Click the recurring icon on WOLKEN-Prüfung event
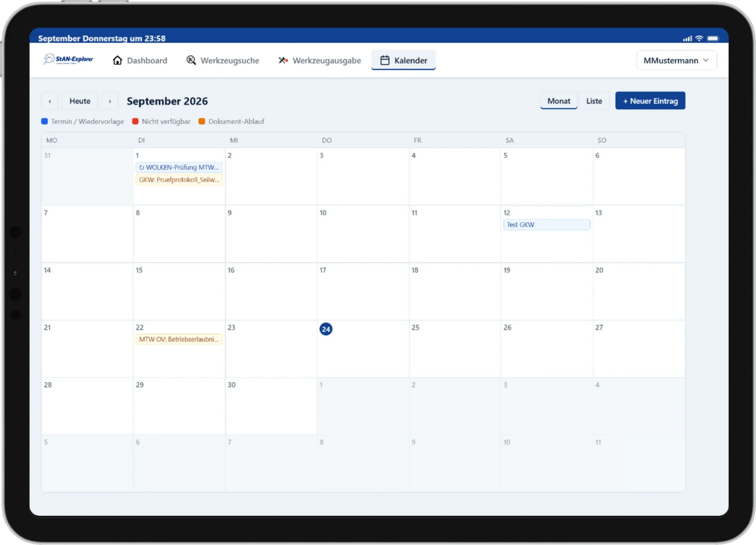 coord(141,167)
